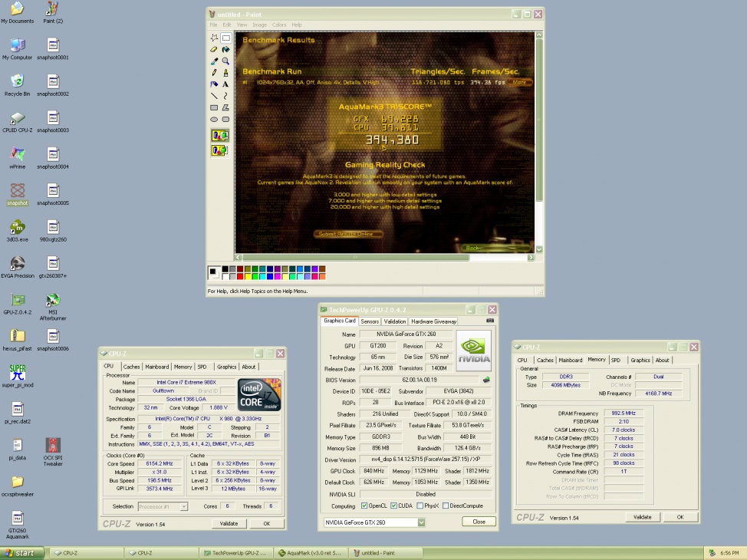Click the save BIOS icon in GPU-Z
Viewport: 747px width, 560px height.
pos(486,380)
